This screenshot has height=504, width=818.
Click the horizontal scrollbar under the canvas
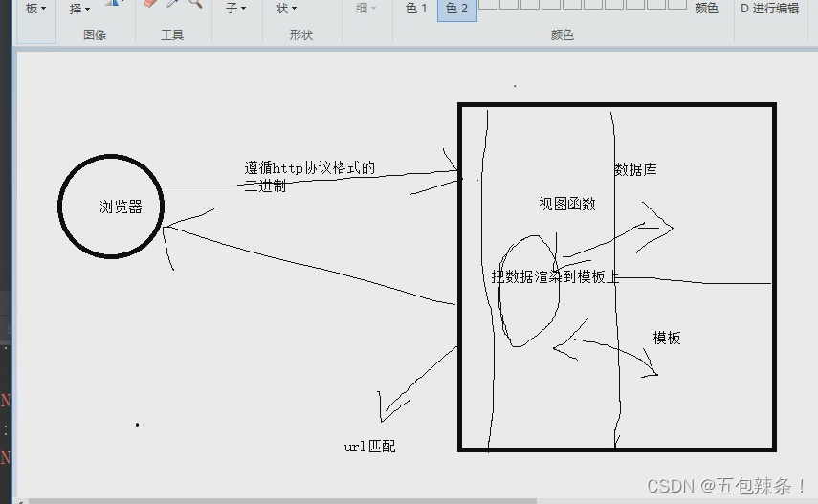click(x=281, y=501)
